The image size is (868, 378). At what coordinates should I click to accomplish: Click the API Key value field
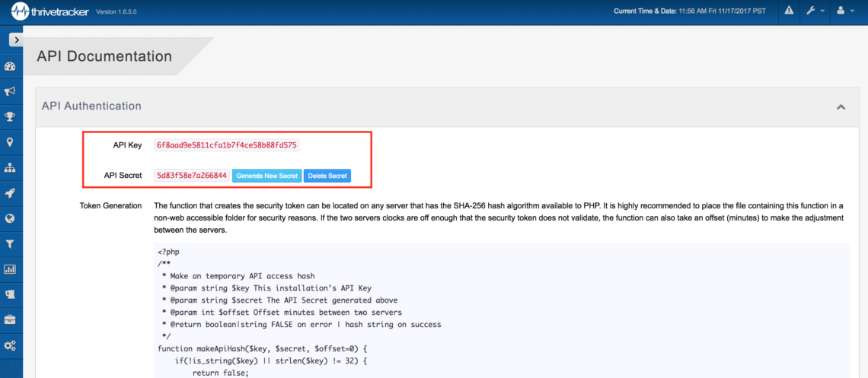click(226, 145)
